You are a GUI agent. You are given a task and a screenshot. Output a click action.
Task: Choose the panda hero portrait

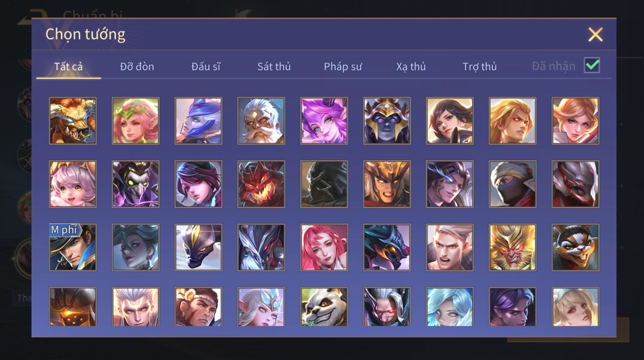coord(324,307)
